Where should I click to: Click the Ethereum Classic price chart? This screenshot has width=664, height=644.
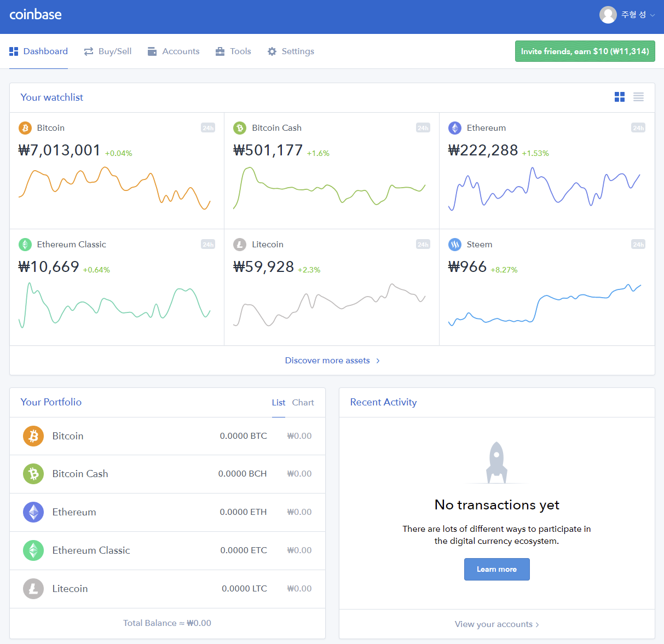114,305
